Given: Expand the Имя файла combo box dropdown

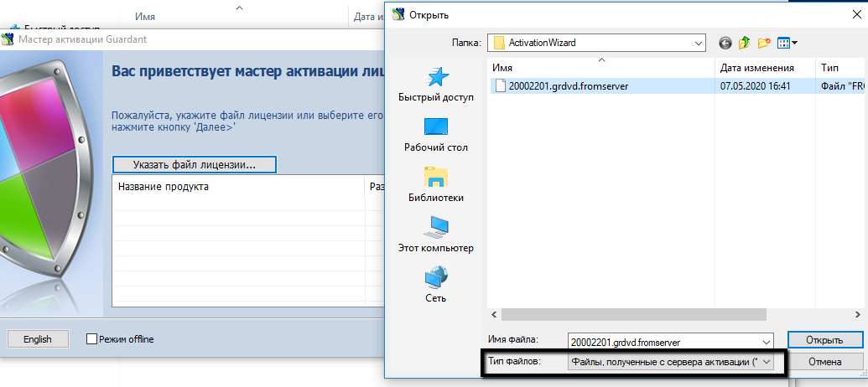Looking at the screenshot, I should (767, 342).
